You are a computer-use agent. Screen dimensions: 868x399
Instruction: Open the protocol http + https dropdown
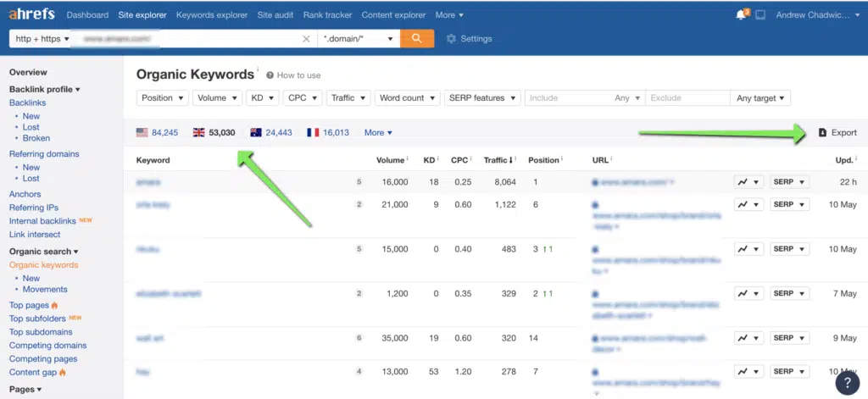[x=42, y=39]
